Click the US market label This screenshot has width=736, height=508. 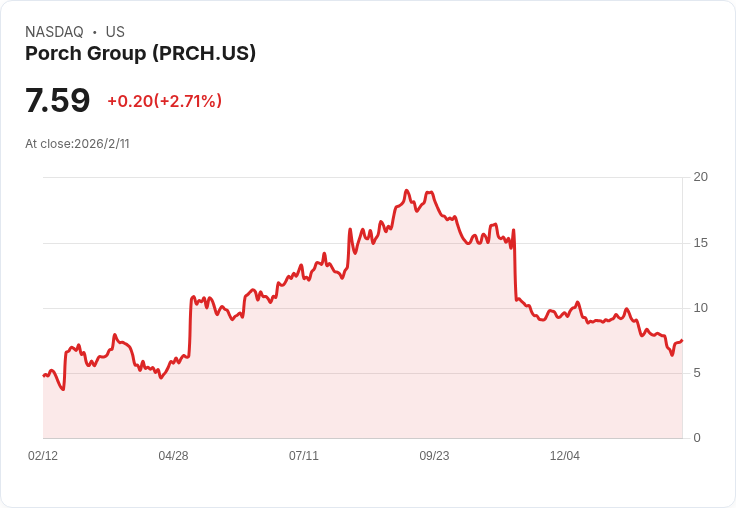click(x=115, y=32)
